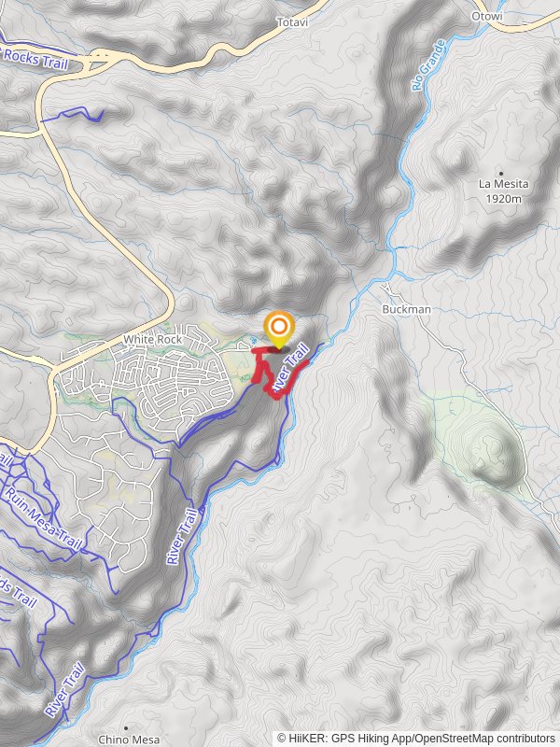Click the Rocks Trail label at top left
560x747 pixels.
tap(35, 57)
